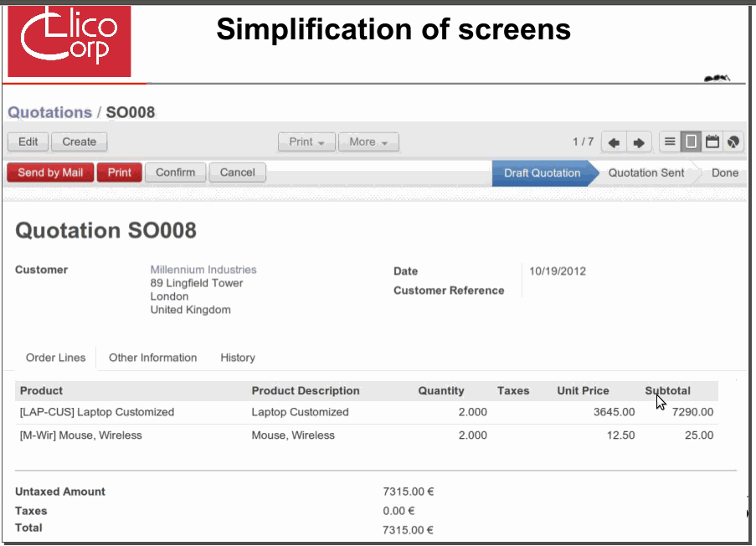Cancel the quotation
This screenshot has width=756, height=546.
point(237,173)
